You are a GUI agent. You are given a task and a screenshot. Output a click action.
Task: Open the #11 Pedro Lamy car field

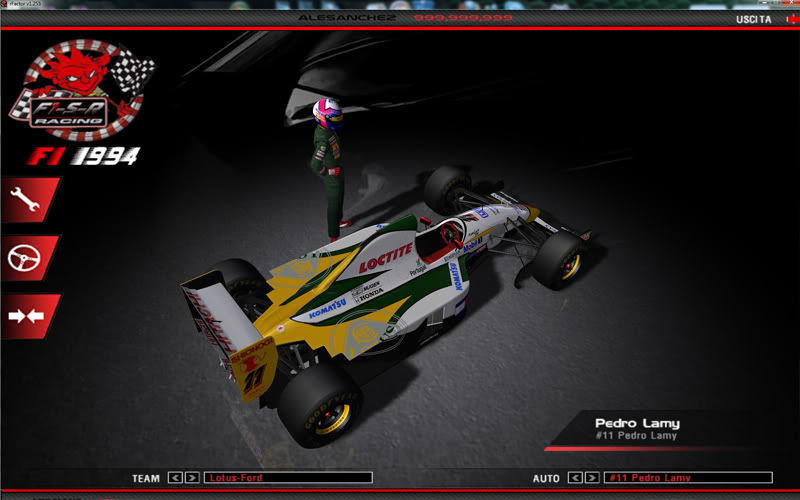(x=688, y=478)
